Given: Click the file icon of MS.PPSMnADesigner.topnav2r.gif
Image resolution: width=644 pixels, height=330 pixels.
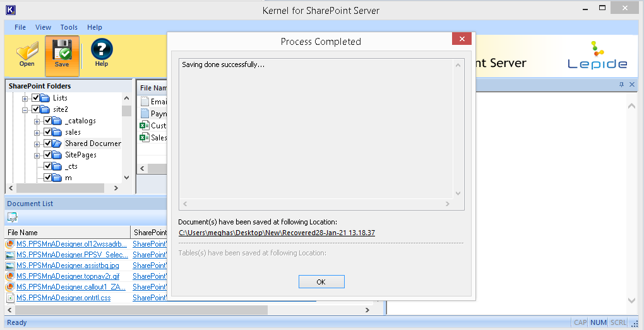Looking at the screenshot, I should [10, 276].
